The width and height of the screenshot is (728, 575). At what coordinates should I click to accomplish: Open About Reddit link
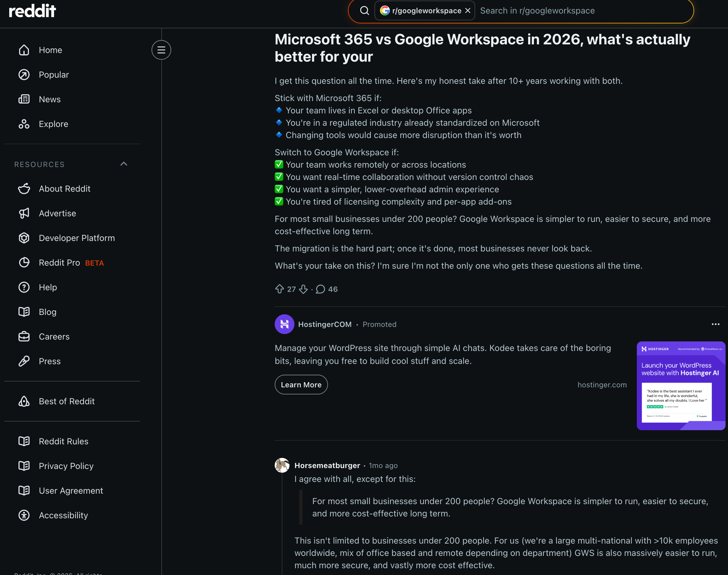[65, 189]
